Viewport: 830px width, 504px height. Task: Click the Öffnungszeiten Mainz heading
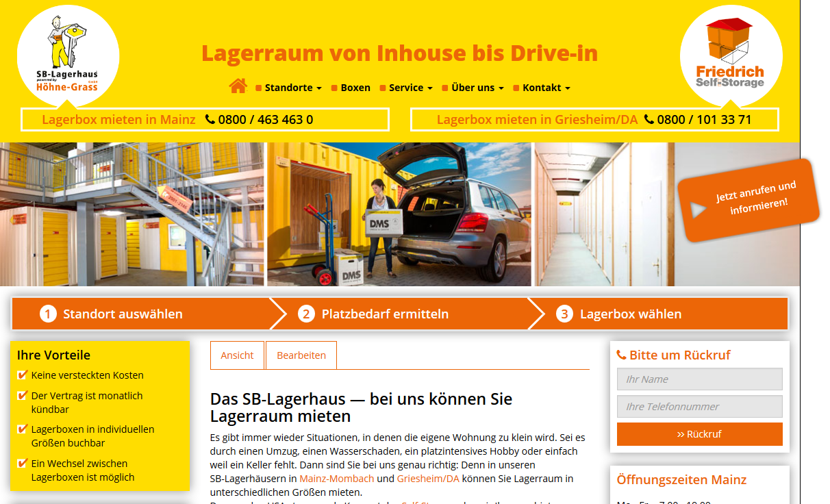click(681, 479)
